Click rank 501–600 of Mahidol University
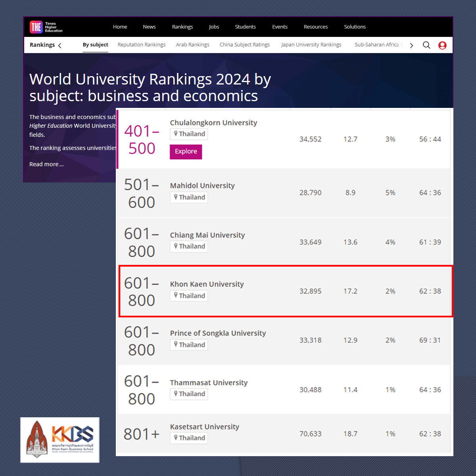The image size is (476, 476). pos(142,194)
